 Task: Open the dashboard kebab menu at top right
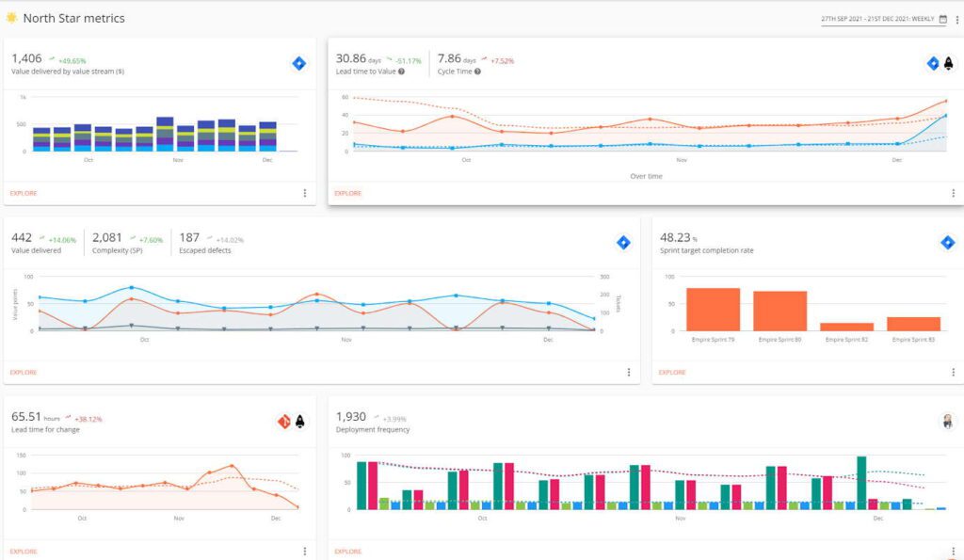click(957, 20)
